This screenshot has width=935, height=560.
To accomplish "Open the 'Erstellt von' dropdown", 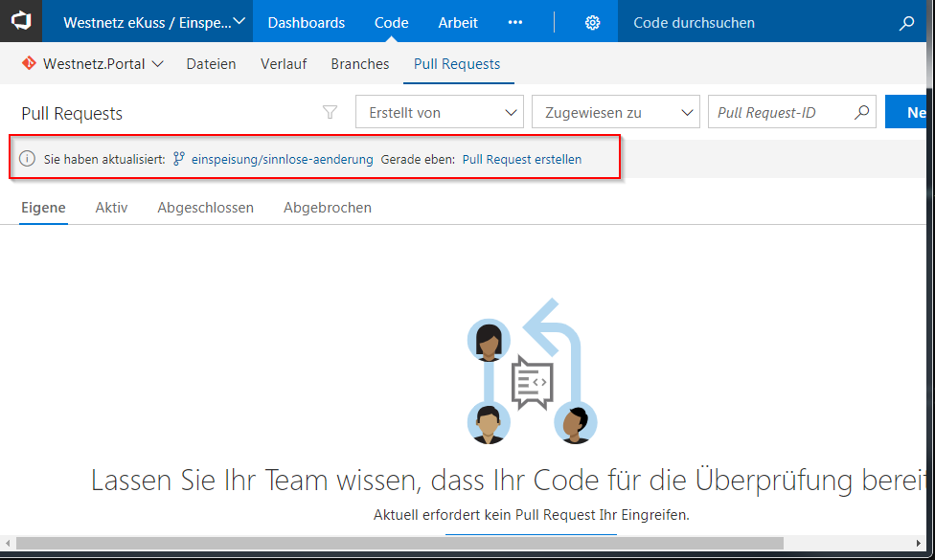I will (439, 112).
